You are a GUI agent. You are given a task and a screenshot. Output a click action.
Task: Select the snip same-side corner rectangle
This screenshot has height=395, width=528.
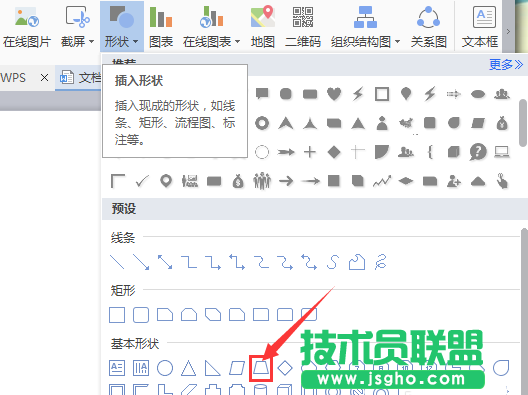coord(189,315)
